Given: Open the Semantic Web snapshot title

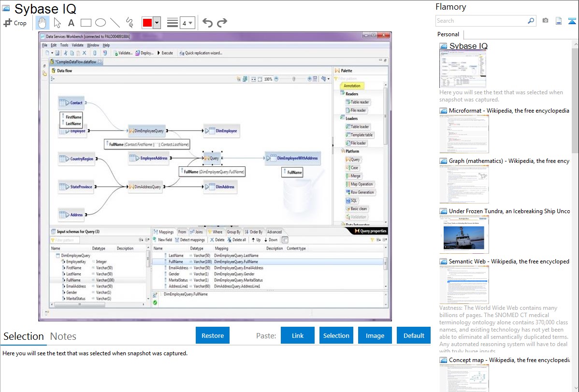Looking at the screenshot, I should pyautogui.click(x=509, y=261).
